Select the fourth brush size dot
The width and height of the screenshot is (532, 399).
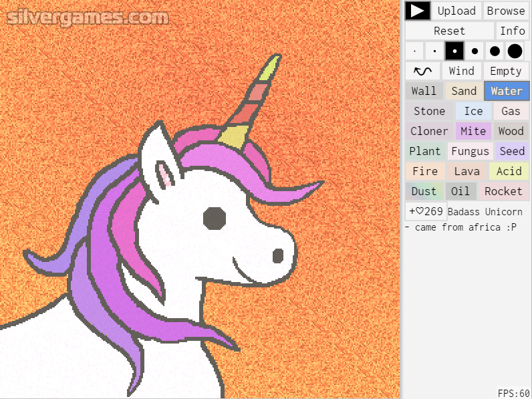tap(475, 51)
